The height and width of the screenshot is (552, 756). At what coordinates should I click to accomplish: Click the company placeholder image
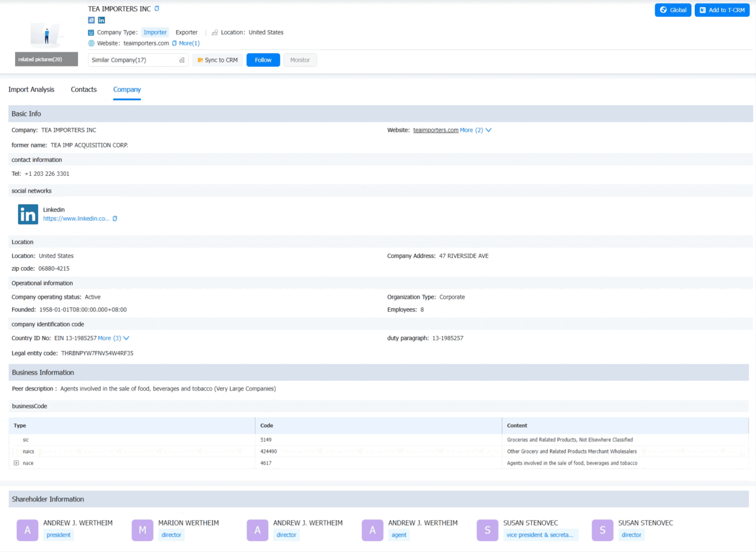click(x=47, y=35)
